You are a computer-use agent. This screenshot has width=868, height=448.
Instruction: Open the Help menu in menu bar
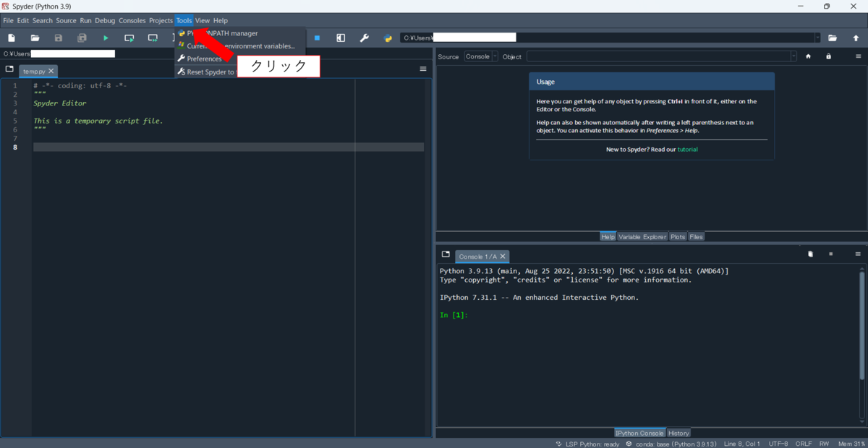pos(220,21)
